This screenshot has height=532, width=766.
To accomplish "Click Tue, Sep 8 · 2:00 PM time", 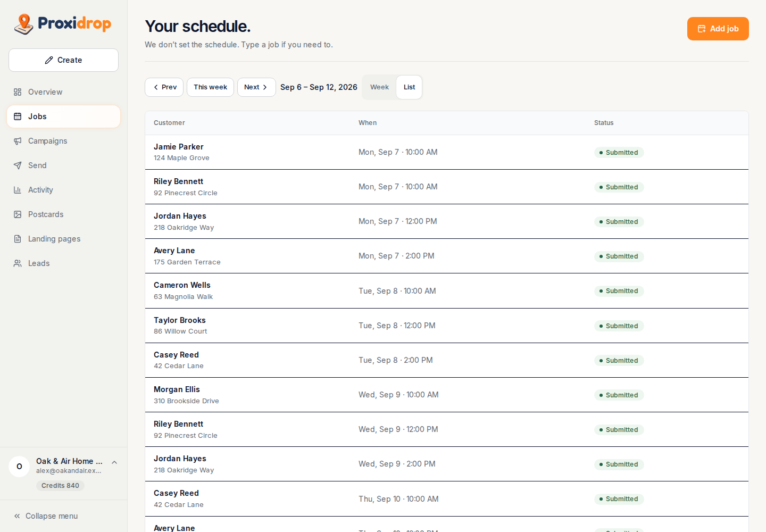I will pos(396,360).
